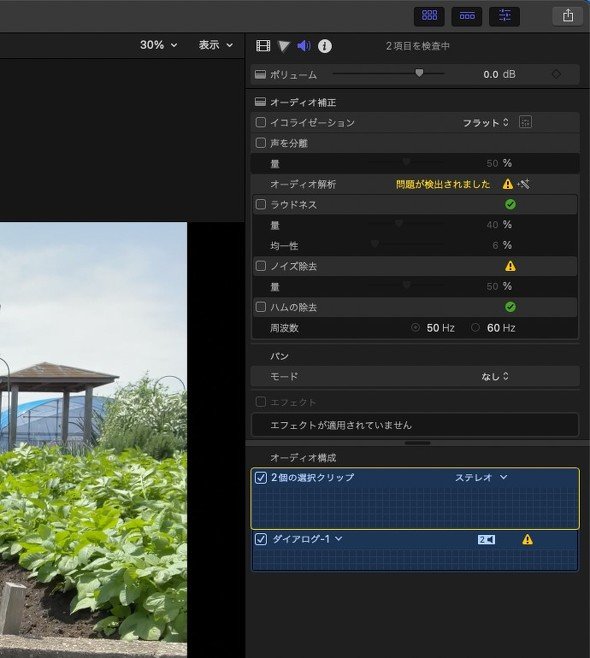Select the 60 Hz radio button
This screenshot has height=658, width=590.
pos(475,327)
